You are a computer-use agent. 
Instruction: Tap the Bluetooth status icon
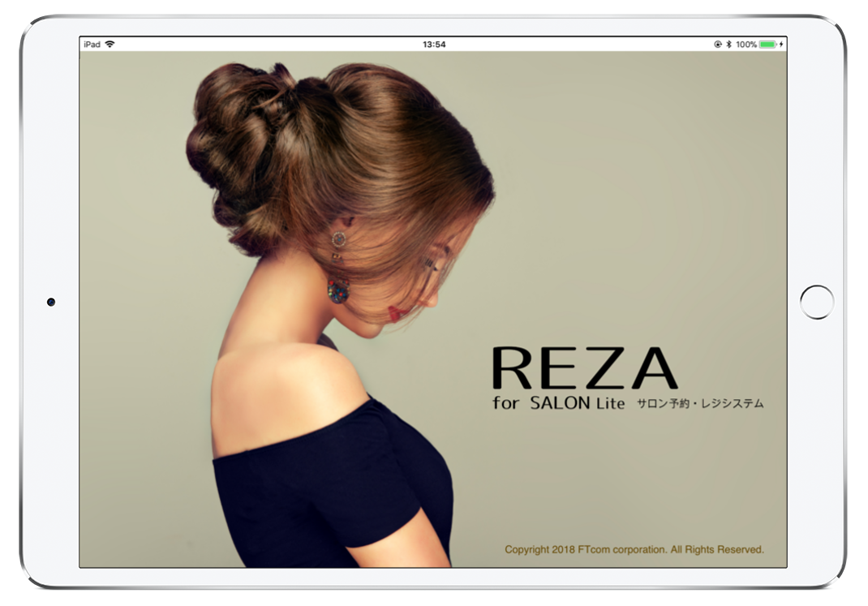(728, 45)
